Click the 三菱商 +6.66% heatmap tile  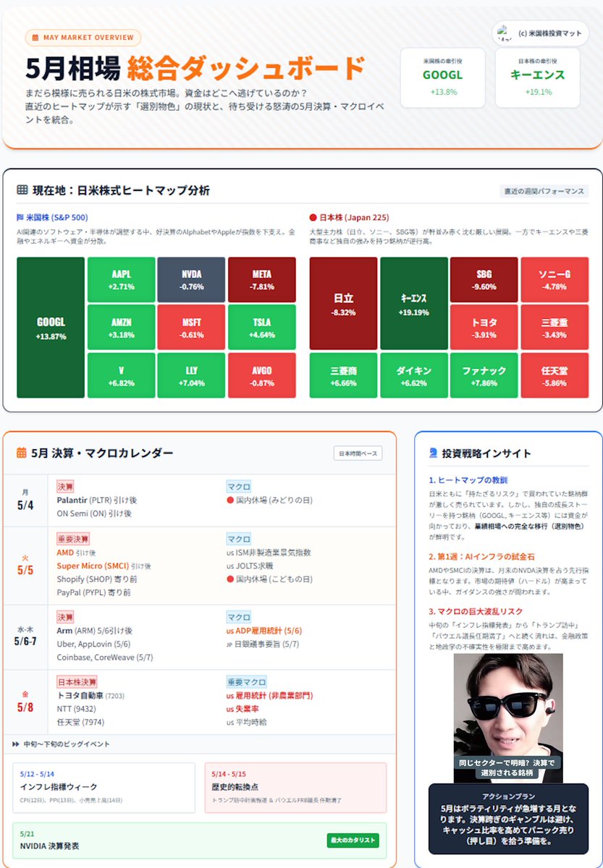343,375
